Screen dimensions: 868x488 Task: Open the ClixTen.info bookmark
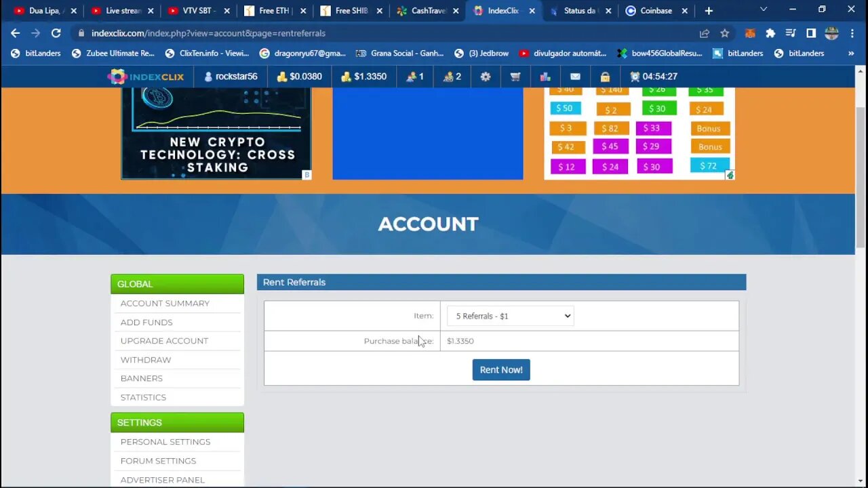click(x=207, y=53)
